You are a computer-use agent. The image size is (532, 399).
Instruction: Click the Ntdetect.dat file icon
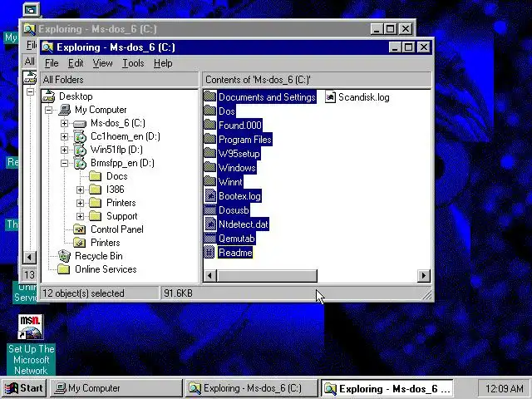(x=210, y=224)
